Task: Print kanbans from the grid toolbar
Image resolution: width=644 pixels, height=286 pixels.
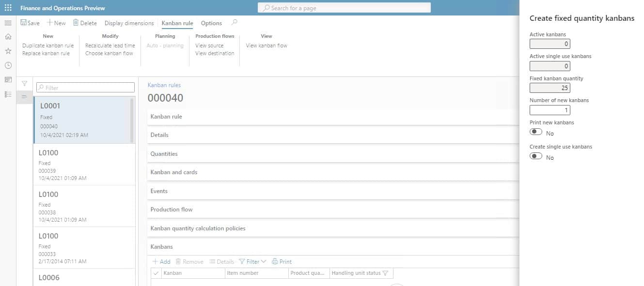Action: (282, 261)
